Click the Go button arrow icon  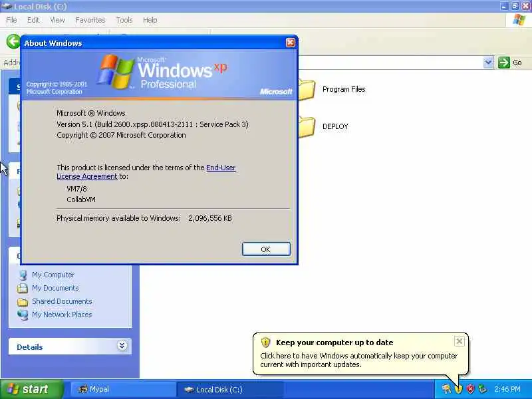click(x=504, y=63)
